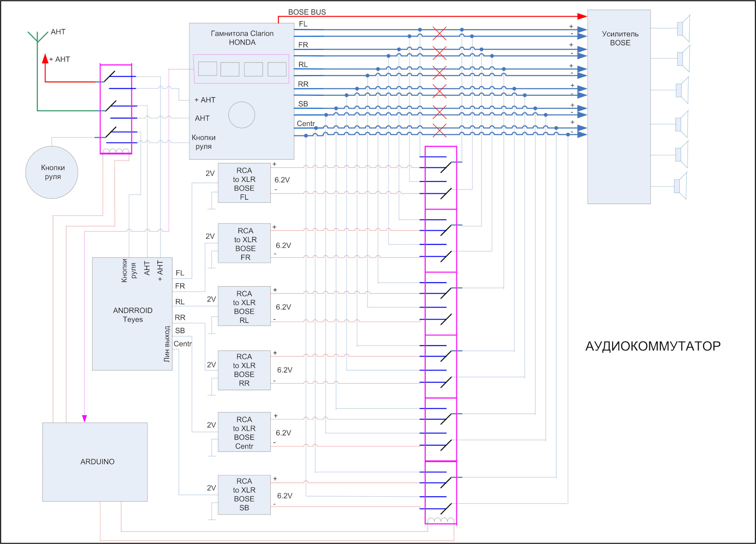The height and width of the screenshot is (544, 756).
Task: Click the rotated Кнопки руля label on the Android block
Action: point(129,270)
